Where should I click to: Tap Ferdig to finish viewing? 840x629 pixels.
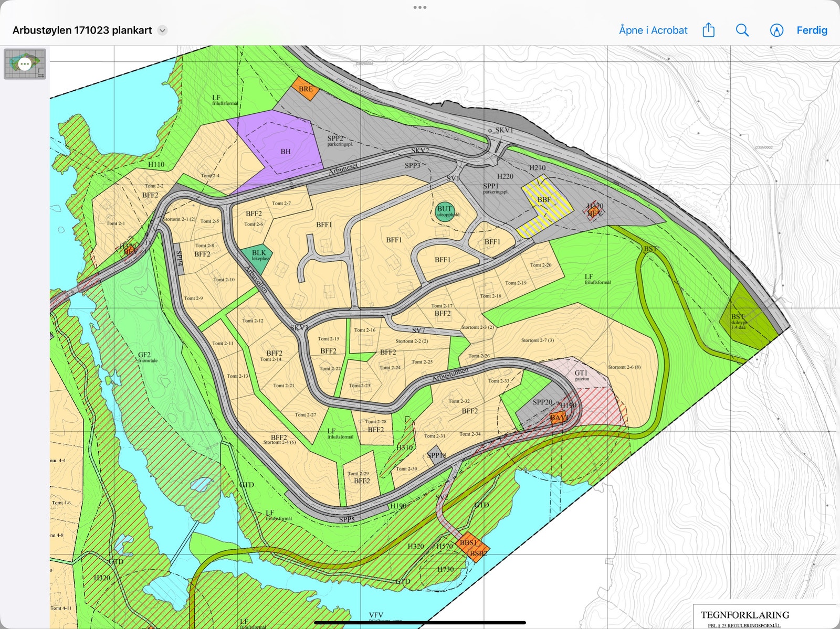(x=812, y=30)
